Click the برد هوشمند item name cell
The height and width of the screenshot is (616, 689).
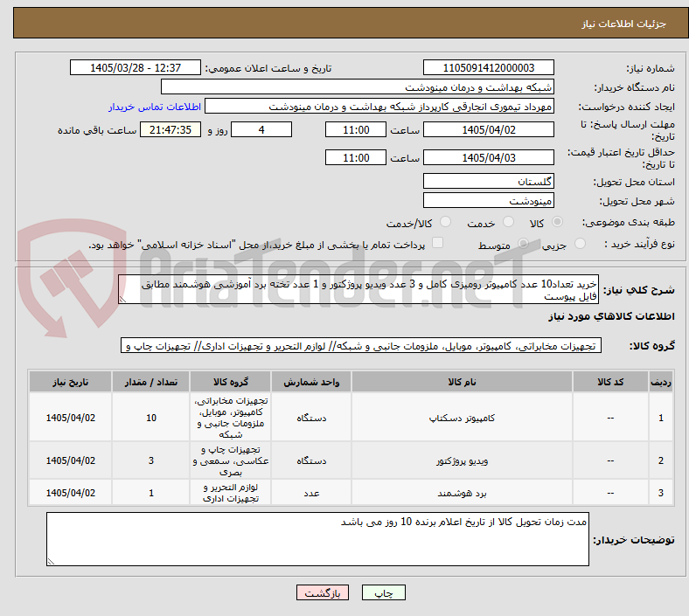click(462, 493)
